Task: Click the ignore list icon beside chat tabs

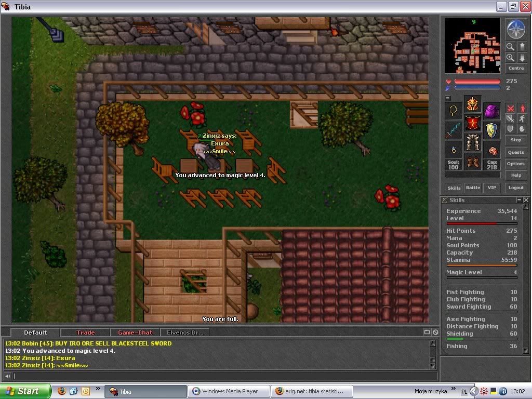Action: pos(435,332)
